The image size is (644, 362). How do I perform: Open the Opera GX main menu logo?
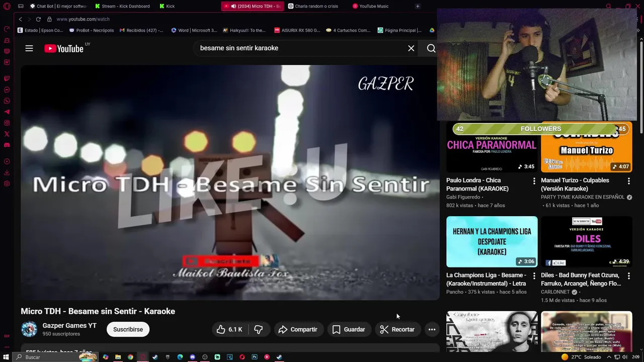point(7,6)
